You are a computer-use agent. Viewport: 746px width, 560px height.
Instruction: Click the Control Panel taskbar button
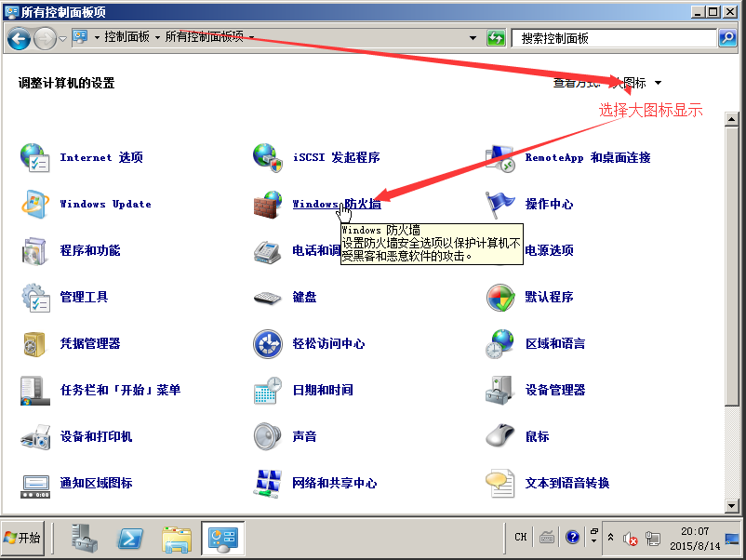pyautogui.click(x=223, y=538)
